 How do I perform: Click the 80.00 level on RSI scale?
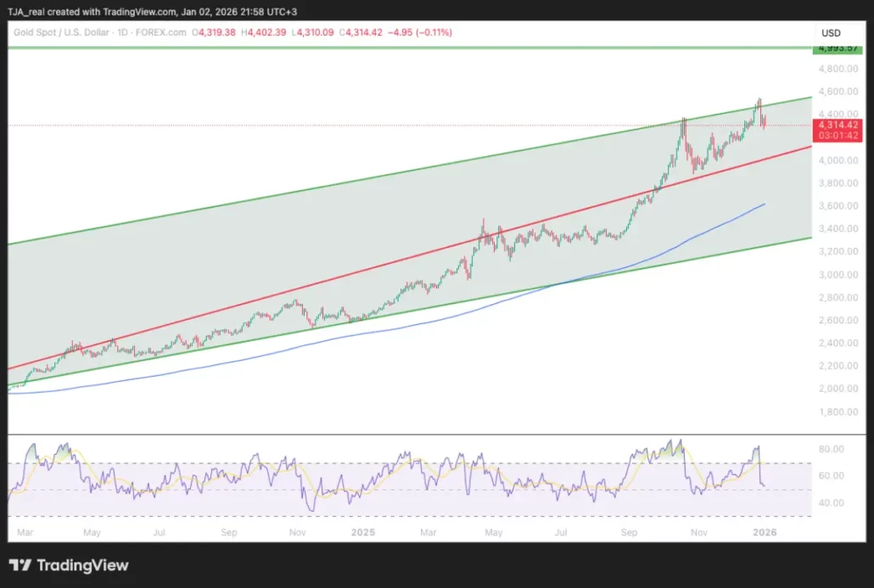834,449
